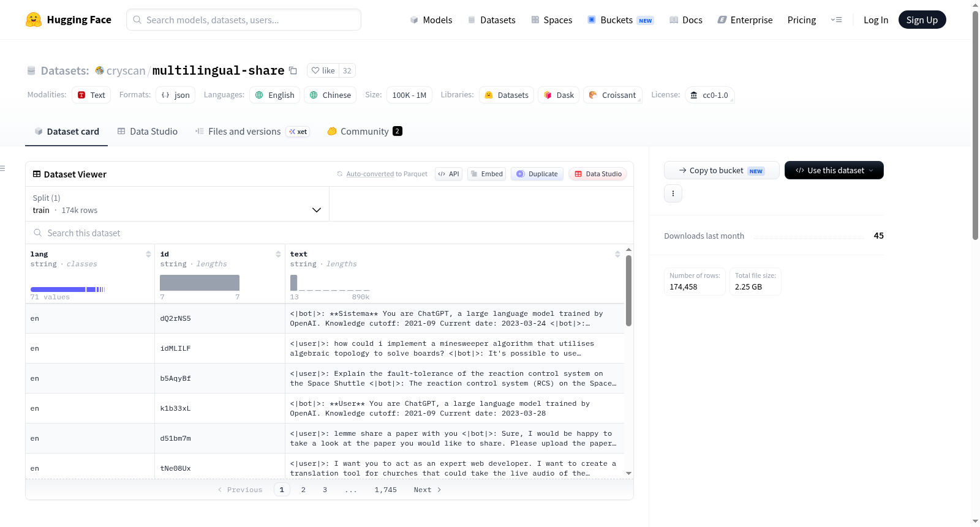Click the Search this dataset field

point(330,233)
